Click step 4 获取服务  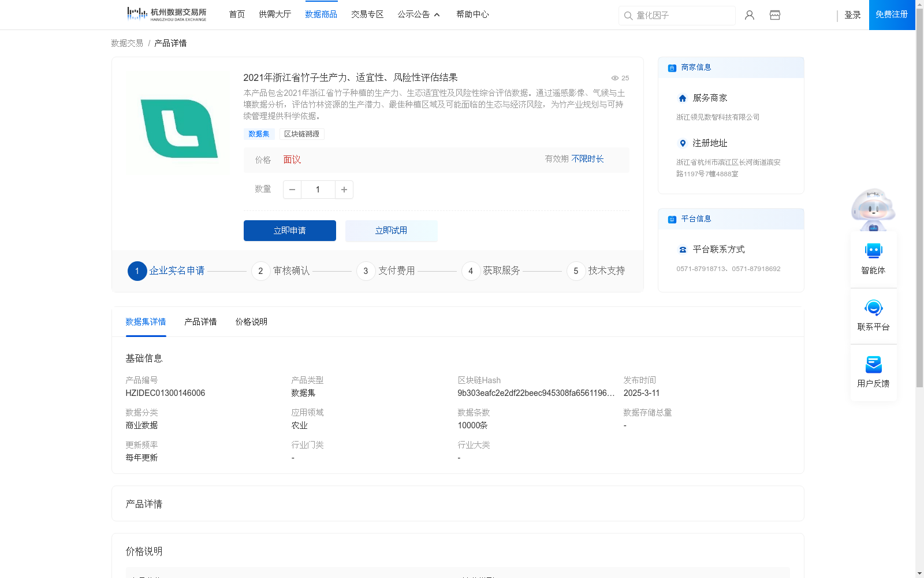491,271
